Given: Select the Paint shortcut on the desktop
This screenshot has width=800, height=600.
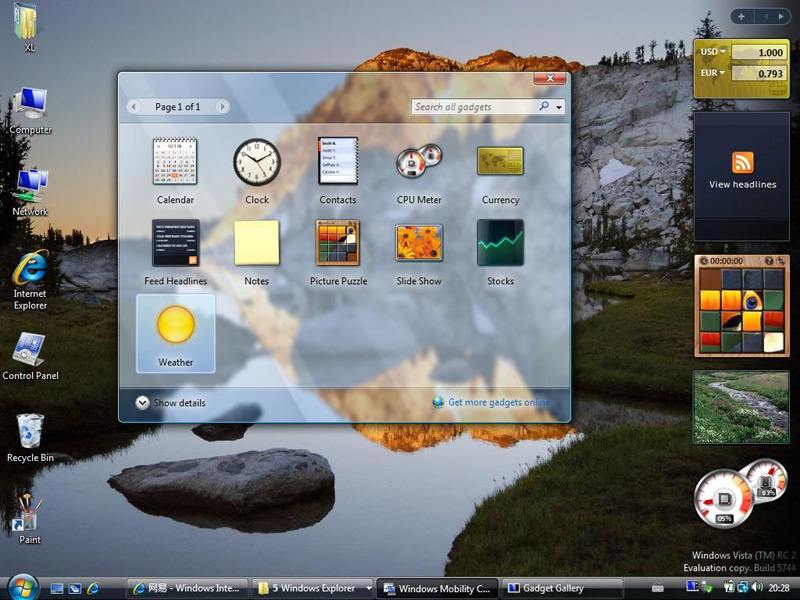Looking at the screenshot, I should [x=30, y=520].
